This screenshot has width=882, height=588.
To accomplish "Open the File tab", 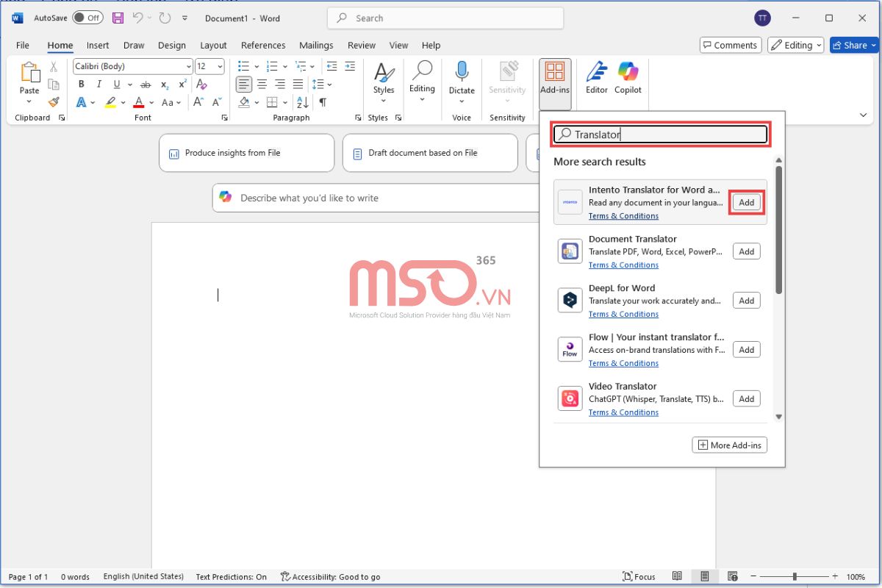I will coord(23,45).
